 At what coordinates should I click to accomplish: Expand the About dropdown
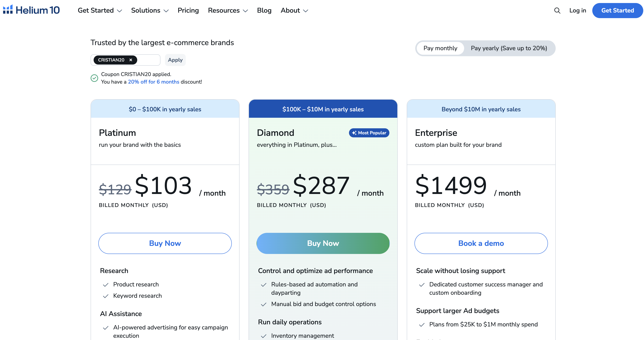pos(294,11)
